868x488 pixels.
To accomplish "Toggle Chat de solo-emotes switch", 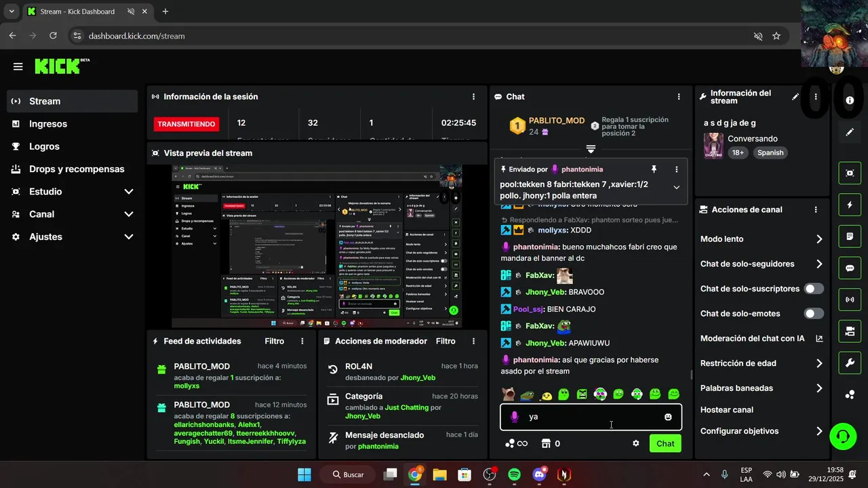I will pyautogui.click(x=814, y=314).
